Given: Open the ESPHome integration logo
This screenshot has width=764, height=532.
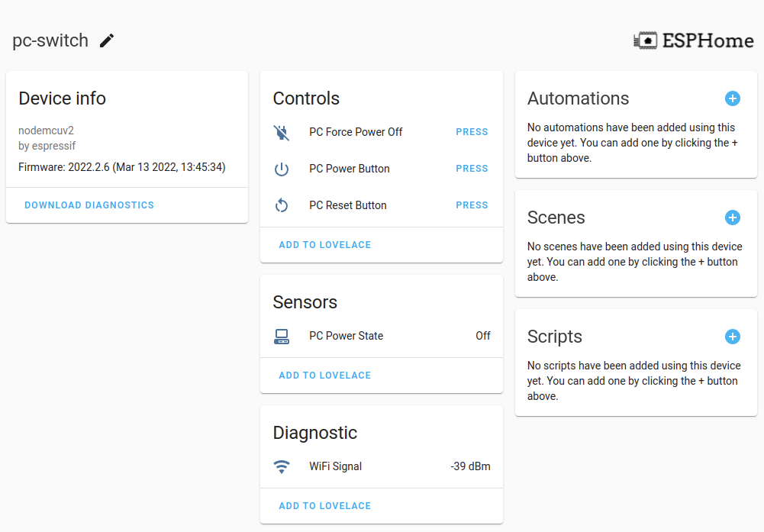Looking at the screenshot, I should pos(693,40).
